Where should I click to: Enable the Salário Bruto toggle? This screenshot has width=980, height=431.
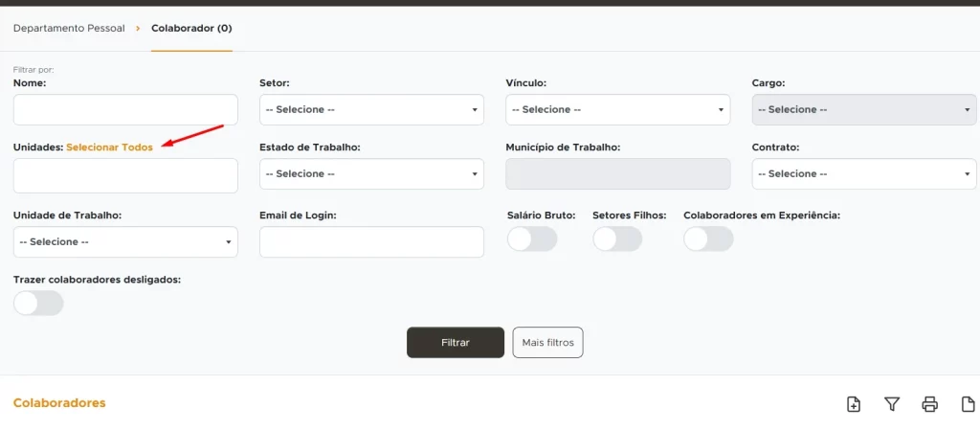(x=532, y=239)
